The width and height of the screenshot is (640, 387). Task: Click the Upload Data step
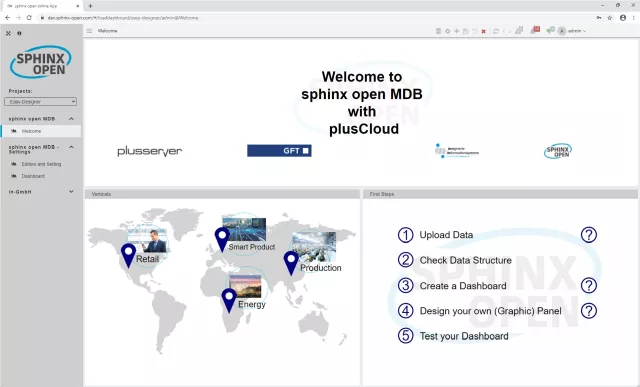[x=446, y=235]
